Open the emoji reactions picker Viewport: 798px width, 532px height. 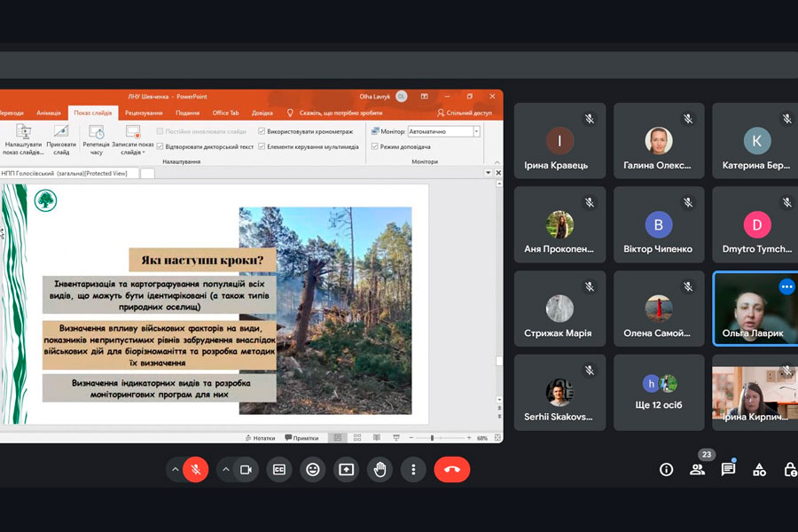click(x=313, y=470)
